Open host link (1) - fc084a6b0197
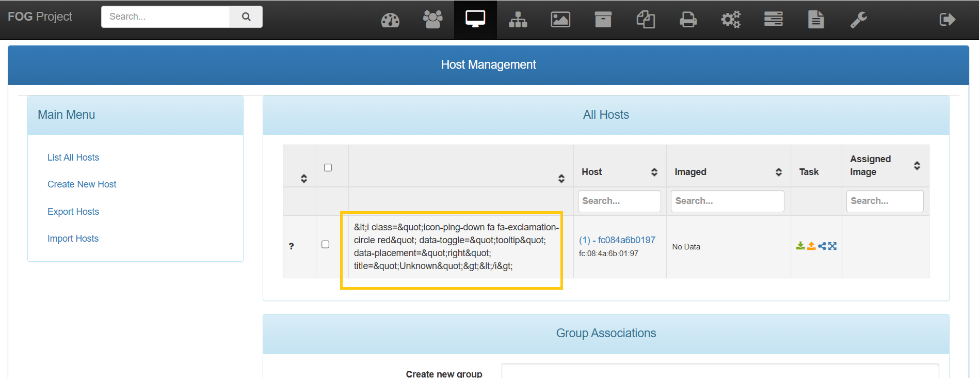Viewport: 980px width, 378px height. click(617, 240)
